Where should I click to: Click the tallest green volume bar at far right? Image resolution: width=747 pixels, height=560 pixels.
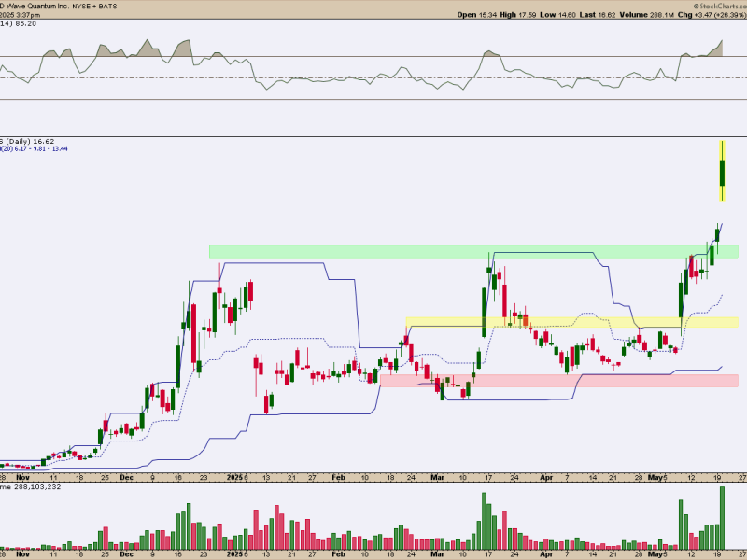[722, 518]
